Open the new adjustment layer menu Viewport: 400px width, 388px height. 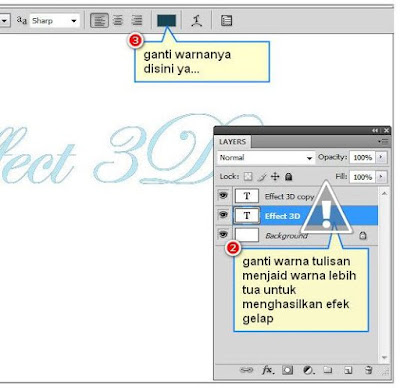[x=309, y=370]
